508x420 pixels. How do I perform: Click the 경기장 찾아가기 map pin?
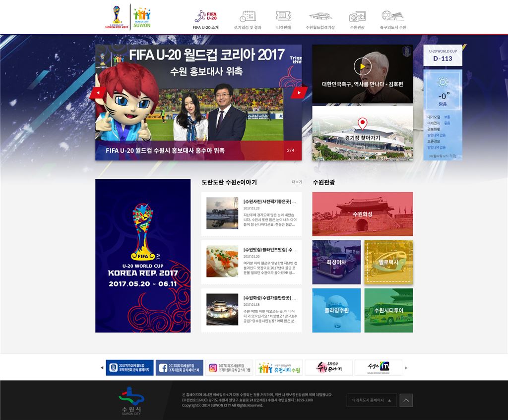(362, 123)
